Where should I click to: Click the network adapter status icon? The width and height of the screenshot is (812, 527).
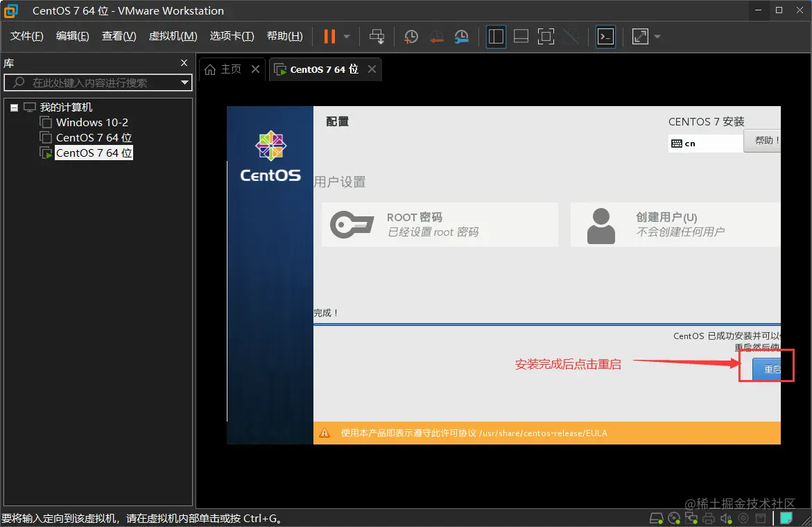click(691, 518)
